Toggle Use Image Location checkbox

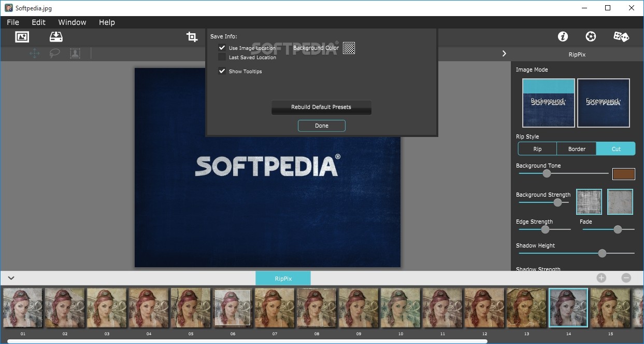pyautogui.click(x=222, y=48)
